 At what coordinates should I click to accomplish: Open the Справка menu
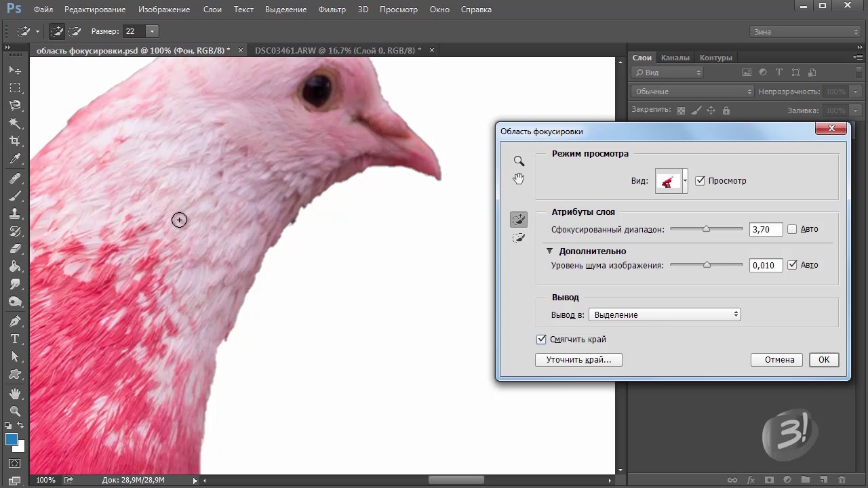476,9
